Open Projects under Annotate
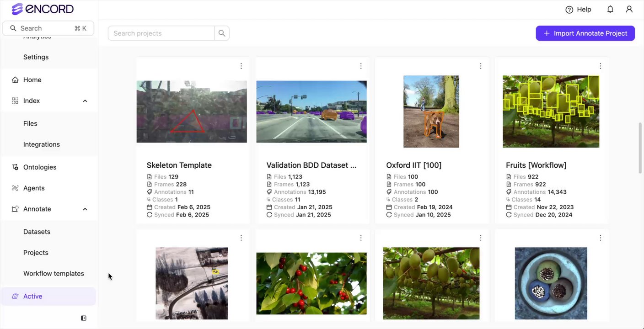The width and height of the screenshot is (644, 329). pyautogui.click(x=36, y=253)
